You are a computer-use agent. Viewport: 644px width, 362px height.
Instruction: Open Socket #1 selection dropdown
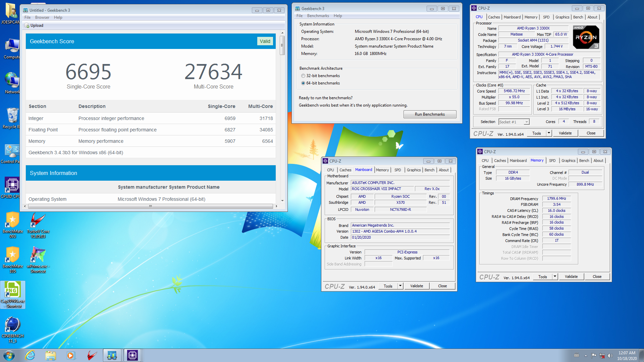click(514, 122)
